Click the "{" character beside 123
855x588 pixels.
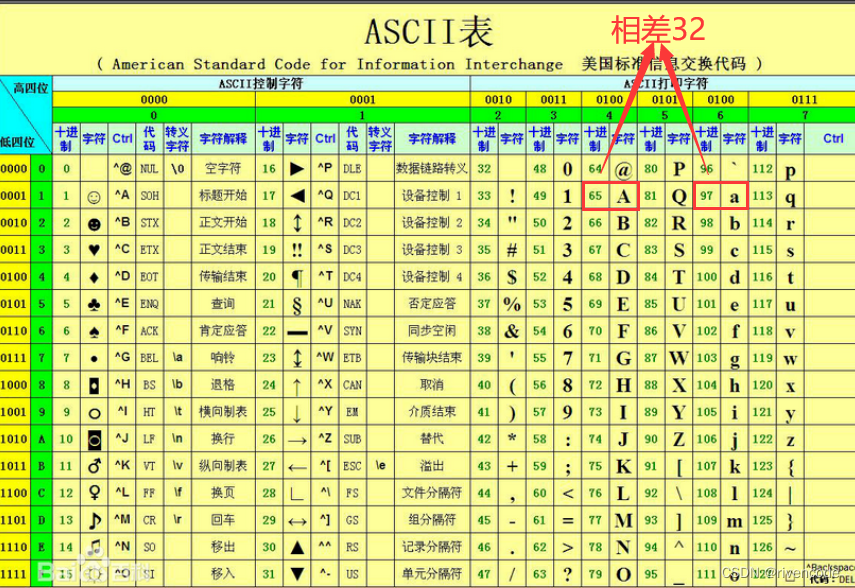coord(790,467)
